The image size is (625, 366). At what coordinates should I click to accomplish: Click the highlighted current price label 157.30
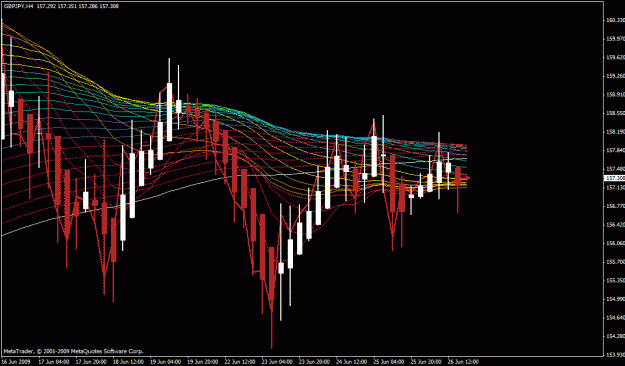(x=615, y=178)
